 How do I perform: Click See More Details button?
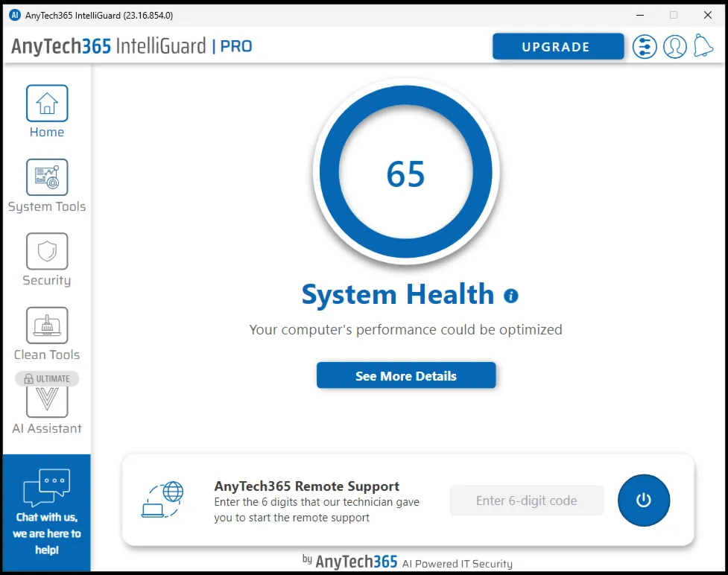(x=406, y=375)
